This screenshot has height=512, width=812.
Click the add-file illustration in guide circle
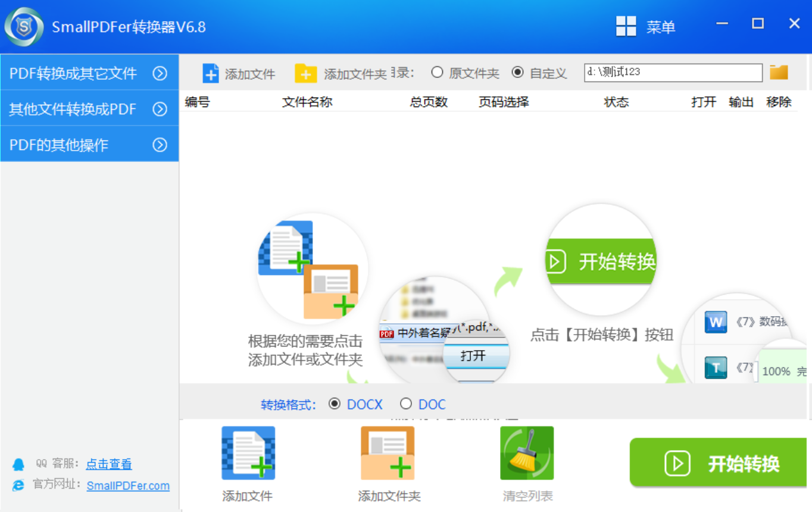click(313, 269)
